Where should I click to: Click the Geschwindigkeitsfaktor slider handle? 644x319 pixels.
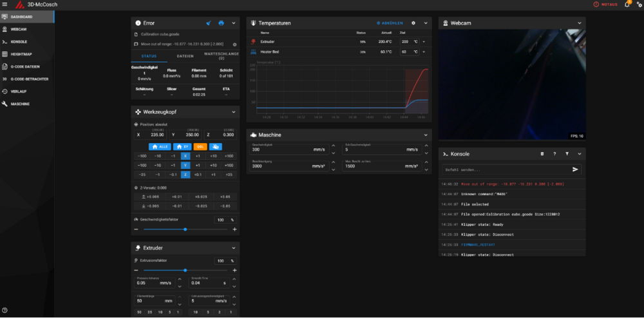185,229
